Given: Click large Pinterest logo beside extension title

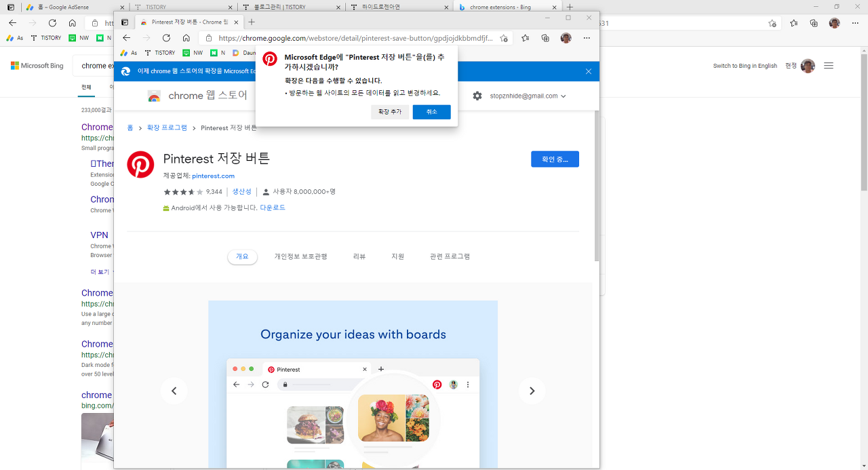Looking at the screenshot, I should (140, 165).
